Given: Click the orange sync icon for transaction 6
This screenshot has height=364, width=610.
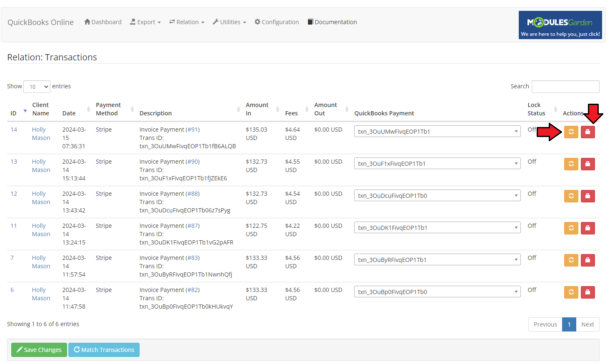Looking at the screenshot, I should [571, 292].
